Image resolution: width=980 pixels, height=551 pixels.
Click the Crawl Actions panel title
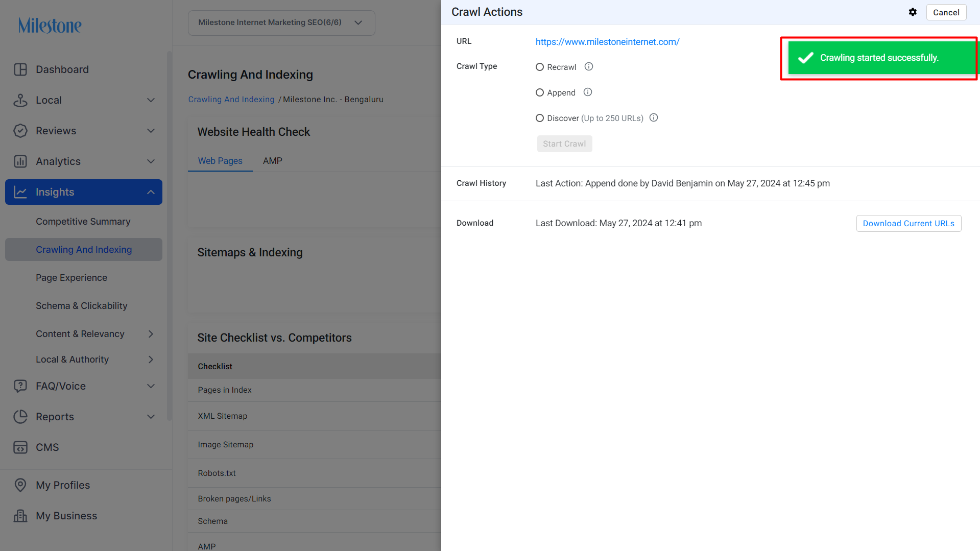pyautogui.click(x=487, y=12)
